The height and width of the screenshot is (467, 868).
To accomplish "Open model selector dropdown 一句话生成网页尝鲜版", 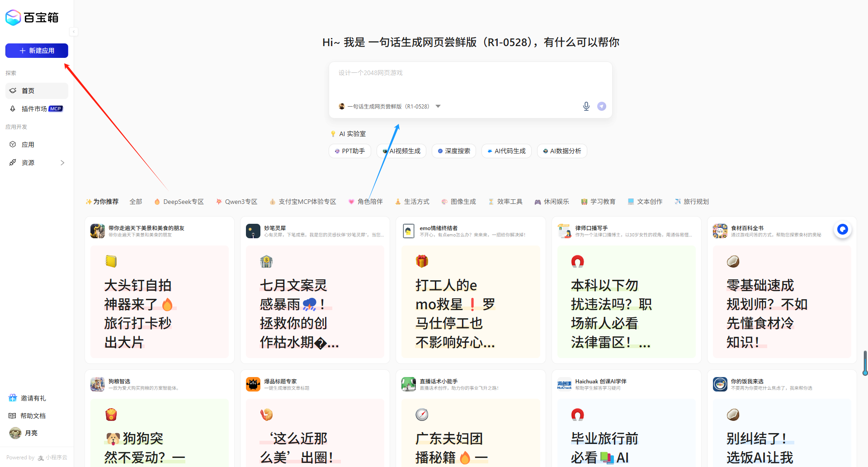I will point(390,107).
